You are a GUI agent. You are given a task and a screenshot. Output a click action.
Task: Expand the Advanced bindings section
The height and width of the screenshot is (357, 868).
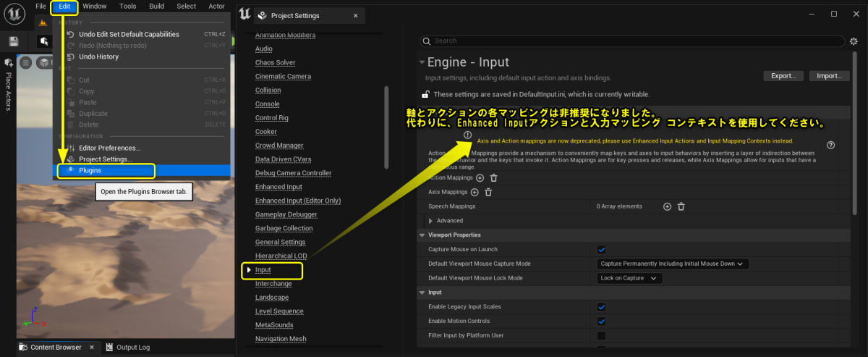coord(432,221)
